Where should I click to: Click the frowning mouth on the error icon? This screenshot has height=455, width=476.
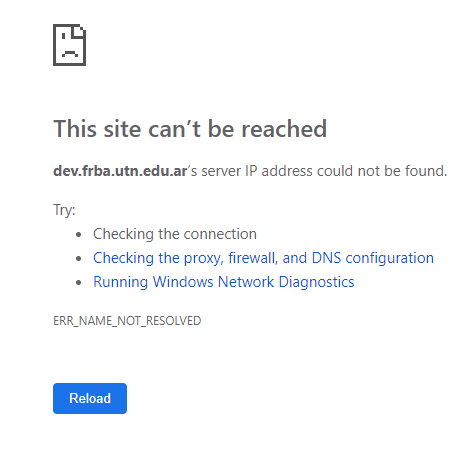(x=70, y=54)
